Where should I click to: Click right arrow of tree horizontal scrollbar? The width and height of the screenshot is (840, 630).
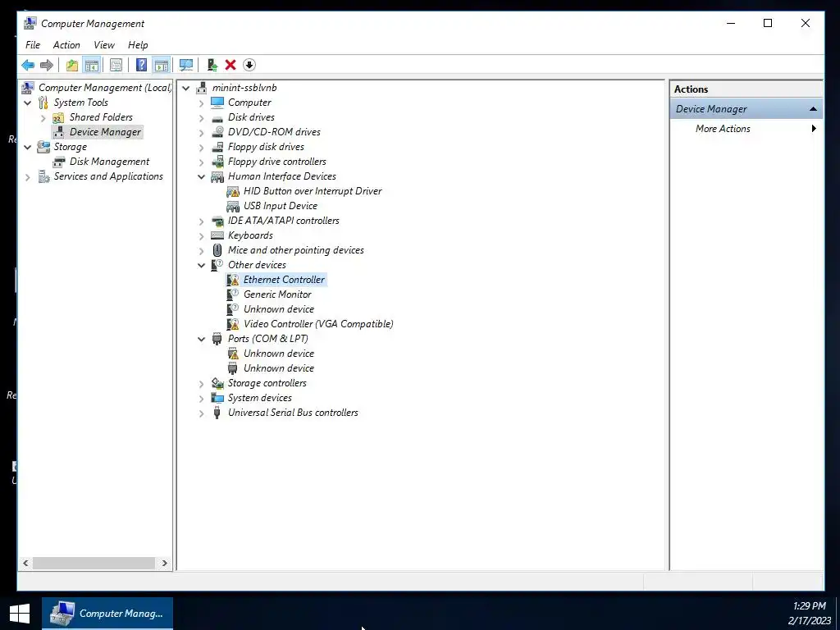pyautogui.click(x=164, y=563)
